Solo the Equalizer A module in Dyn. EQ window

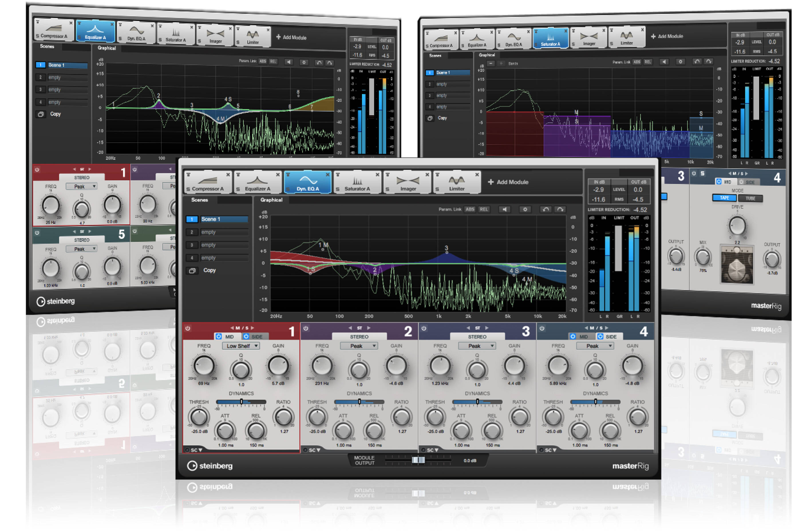tap(238, 189)
